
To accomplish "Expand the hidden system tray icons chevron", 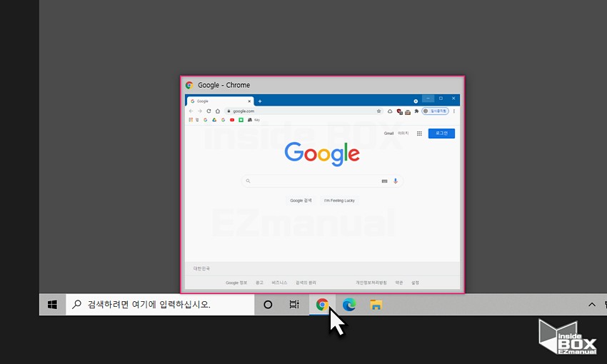I will click(592, 305).
